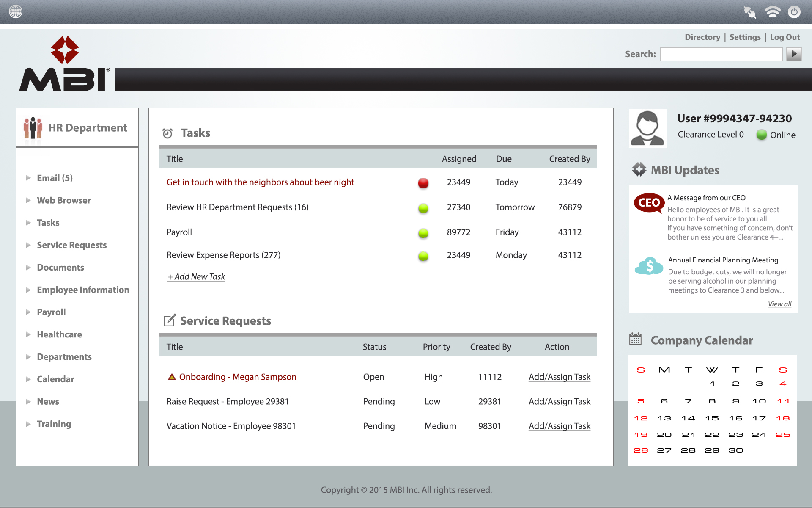Click the alarm clock Tasks icon

tap(167, 133)
